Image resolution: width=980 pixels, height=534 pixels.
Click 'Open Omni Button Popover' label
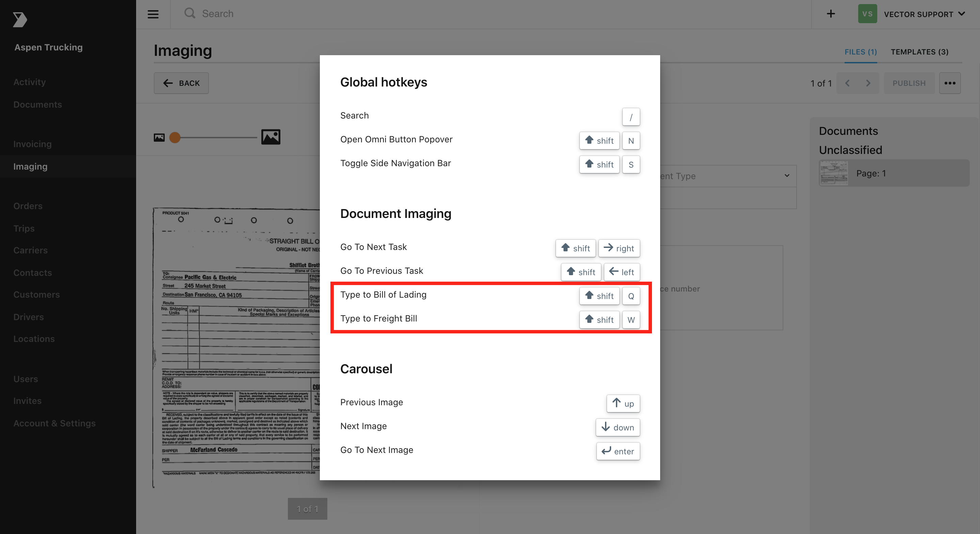pos(396,139)
